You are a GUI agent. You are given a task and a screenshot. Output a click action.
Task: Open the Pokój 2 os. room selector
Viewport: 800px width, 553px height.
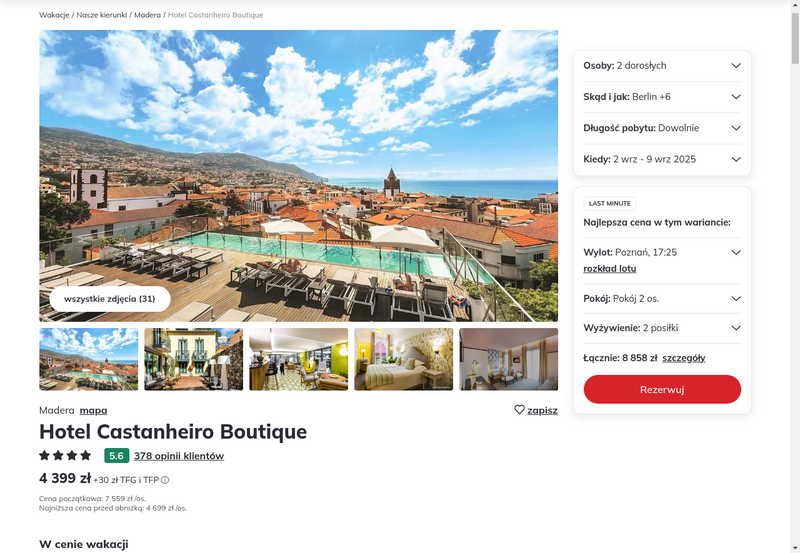point(662,298)
